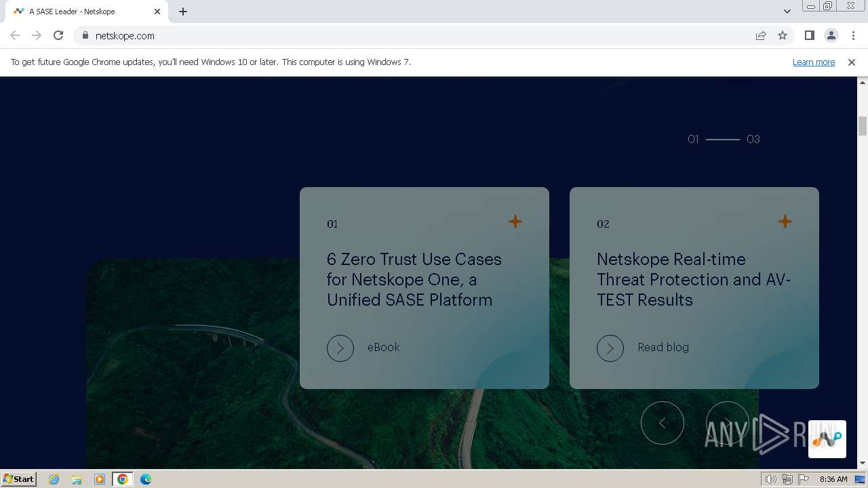Open network connection tray icon
The width and height of the screenshot is (868, 488).
787,479
